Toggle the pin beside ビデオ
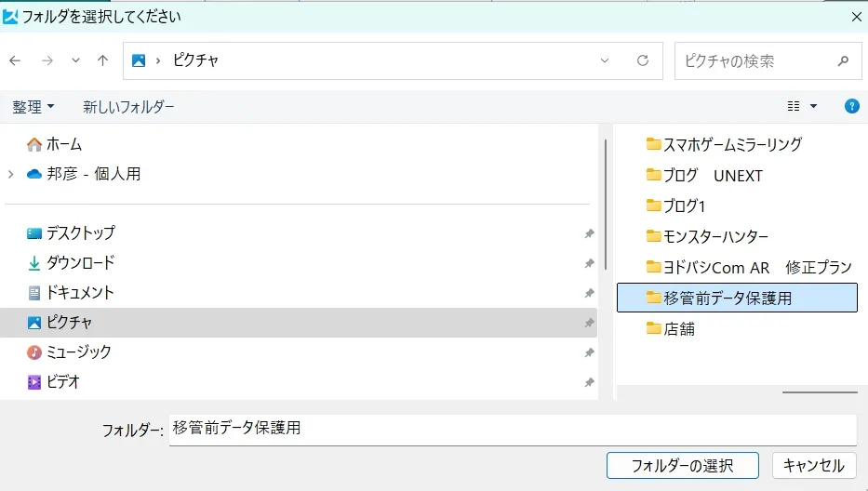The image size is (868, 491). click(589, 382)
